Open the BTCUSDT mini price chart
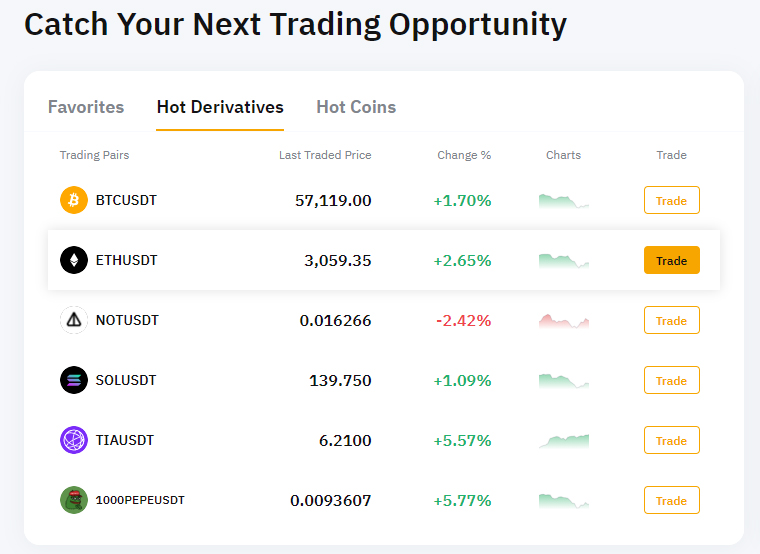The width and height of the screenshot is (760, 554). pos(563,200)
